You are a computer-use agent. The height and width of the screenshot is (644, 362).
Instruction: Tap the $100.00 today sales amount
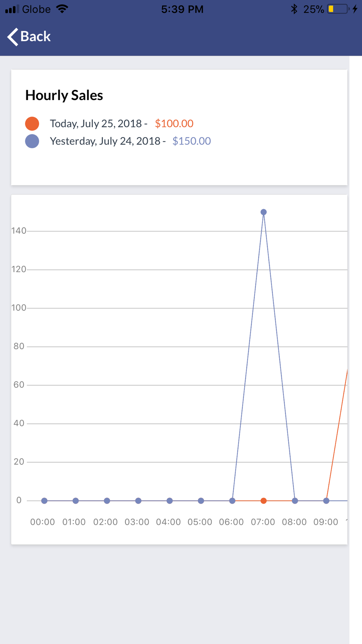tap(174, 124)
